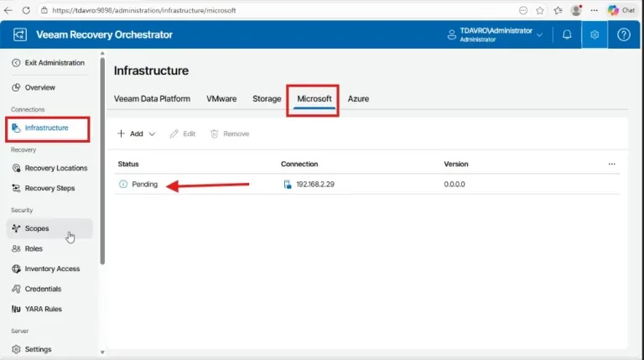Click the user avatar icon beside TDAVRO\Administrator

(451, 35)
